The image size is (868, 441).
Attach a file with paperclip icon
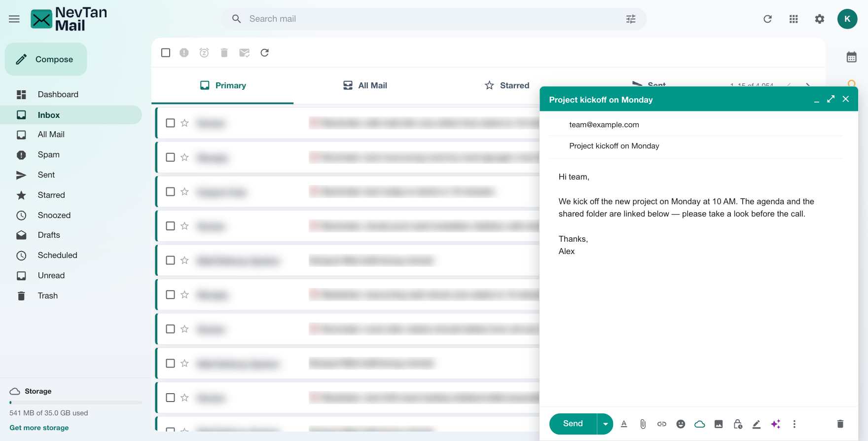pos(643,424)
